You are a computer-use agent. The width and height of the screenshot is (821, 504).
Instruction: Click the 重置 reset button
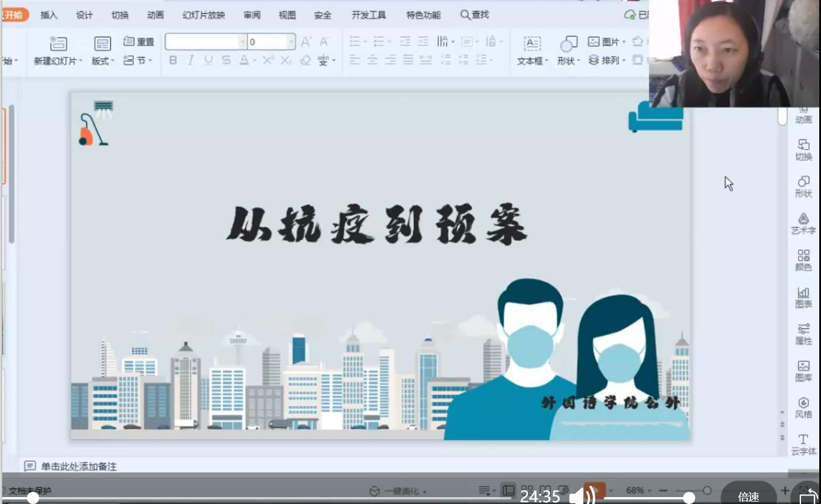point(139,42)
